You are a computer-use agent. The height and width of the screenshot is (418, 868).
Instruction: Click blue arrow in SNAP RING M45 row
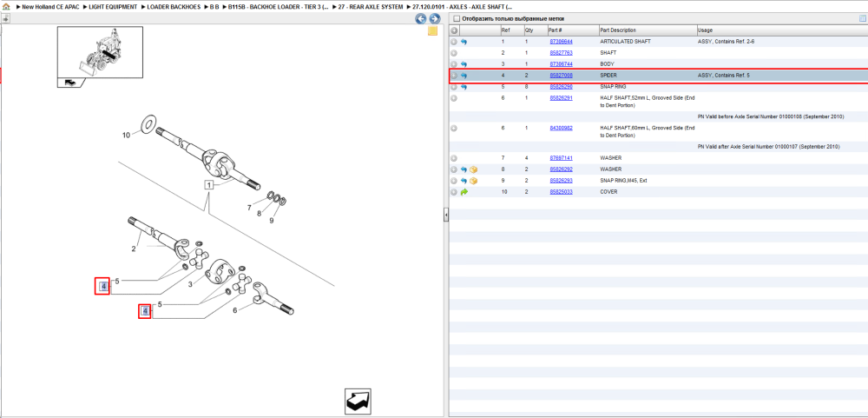click(x=464, y=181)
